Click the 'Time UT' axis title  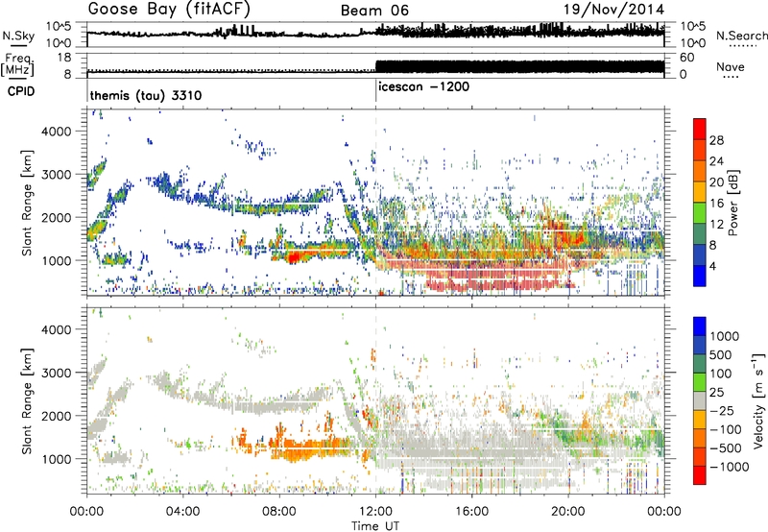pos(375,525)
